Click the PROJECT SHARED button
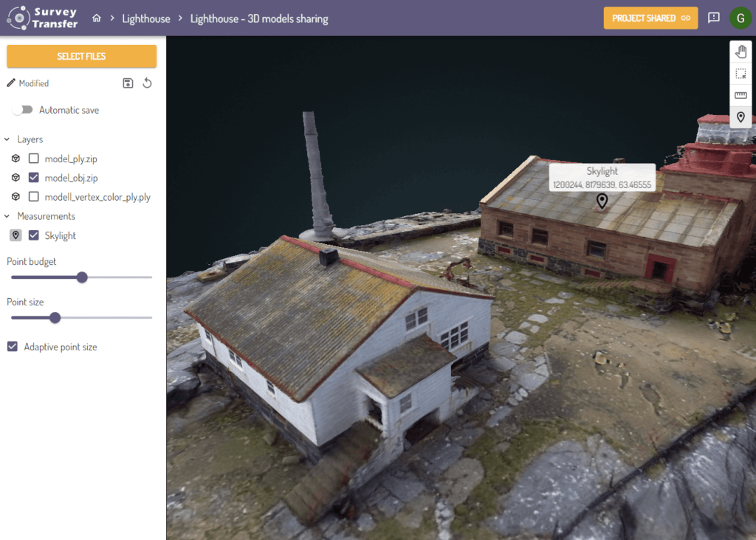This screenshot has height=540, width=756. pos(650,18)
